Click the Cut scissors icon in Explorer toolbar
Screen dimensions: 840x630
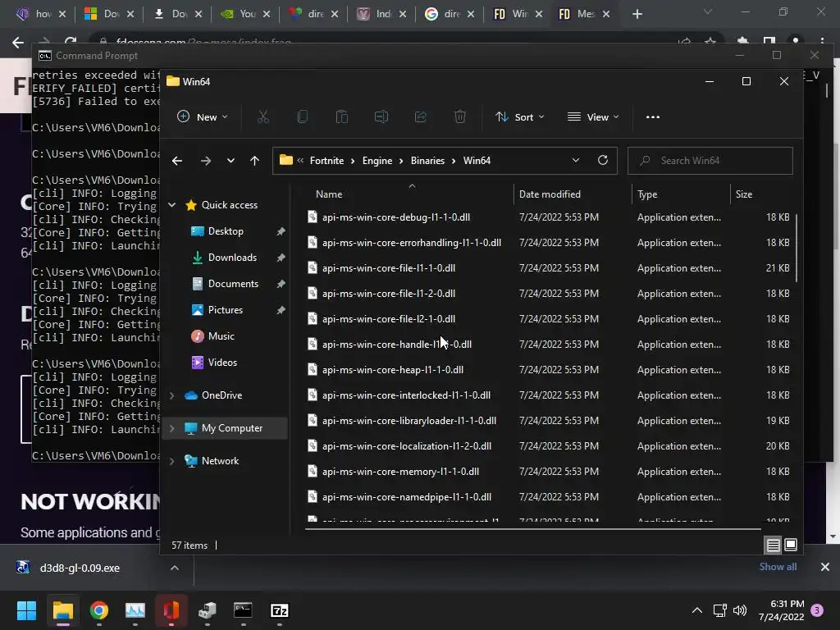(262, 116)
